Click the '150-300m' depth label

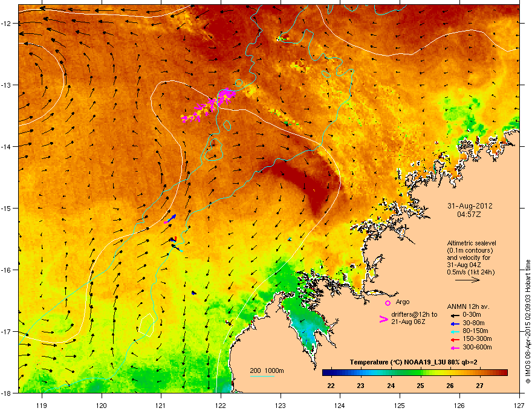477,338
